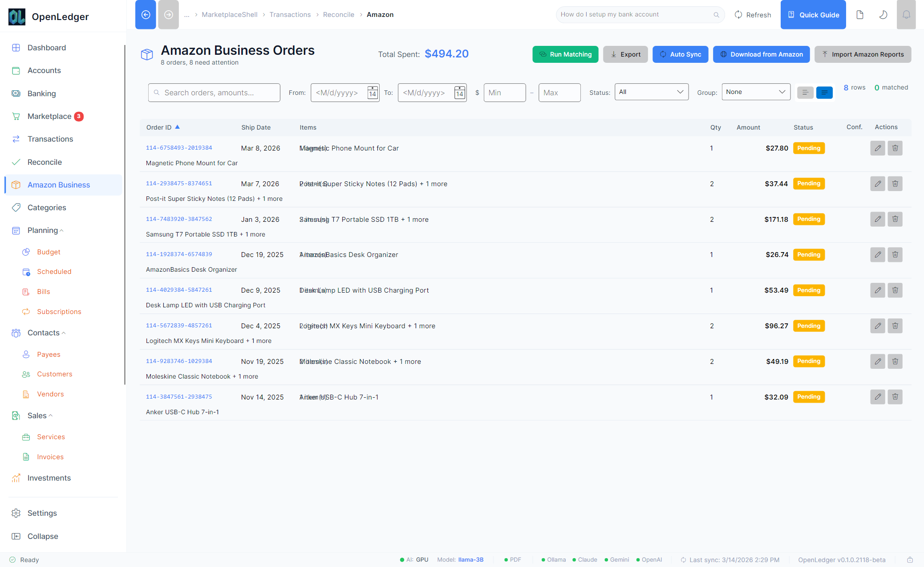Open order 114-6758493-2019384
Image resolution: width=924 pixels, height=567 pixels.
(179, 147)
